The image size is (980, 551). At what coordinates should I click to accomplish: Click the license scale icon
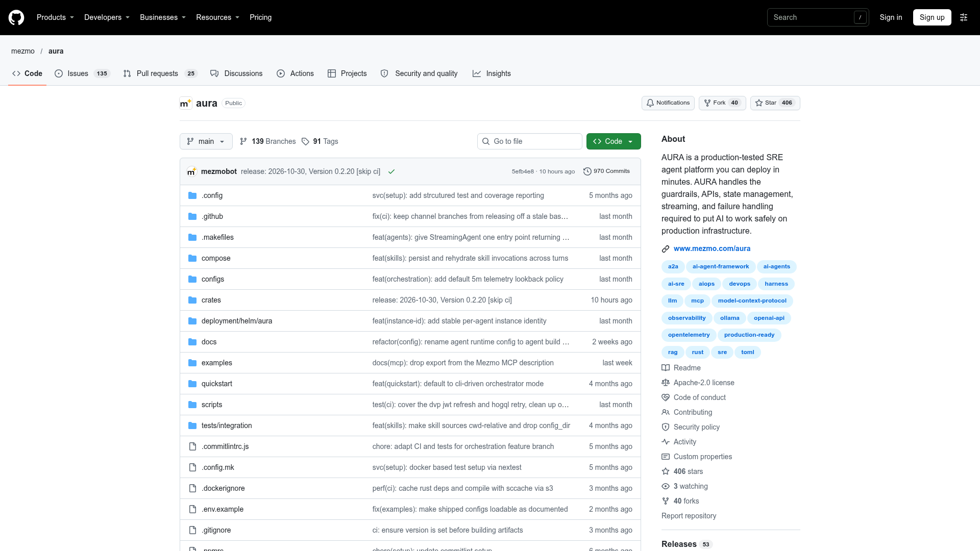pyautogui.click(x=666, y=383)
